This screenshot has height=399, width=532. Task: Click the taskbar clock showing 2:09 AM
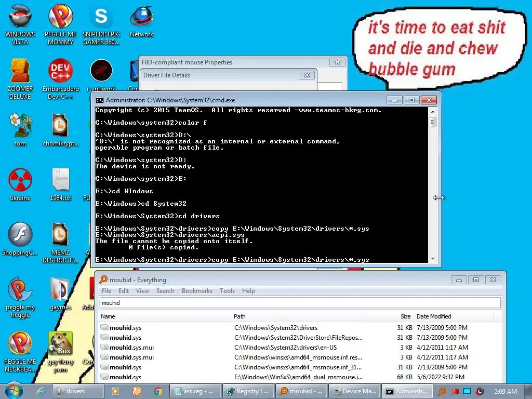506,392
